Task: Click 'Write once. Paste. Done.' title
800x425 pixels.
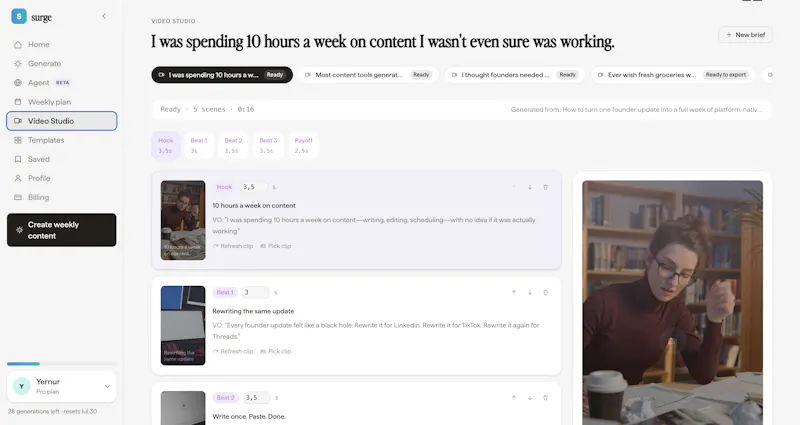Action: (x=249, y=416)
